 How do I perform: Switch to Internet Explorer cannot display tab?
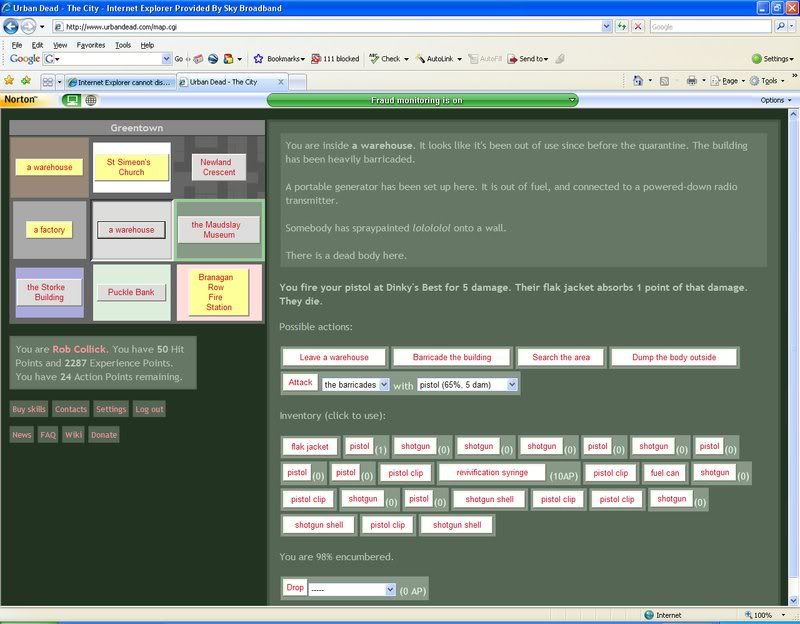[120, 82]
